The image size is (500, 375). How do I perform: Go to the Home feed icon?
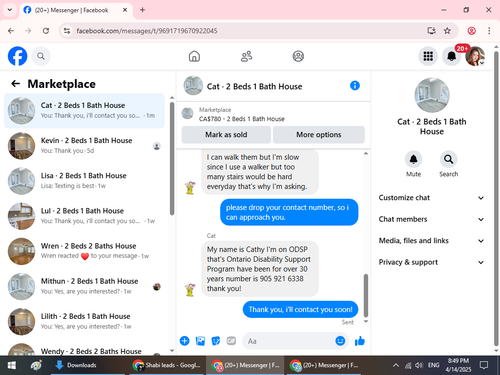tap(194, 56)
